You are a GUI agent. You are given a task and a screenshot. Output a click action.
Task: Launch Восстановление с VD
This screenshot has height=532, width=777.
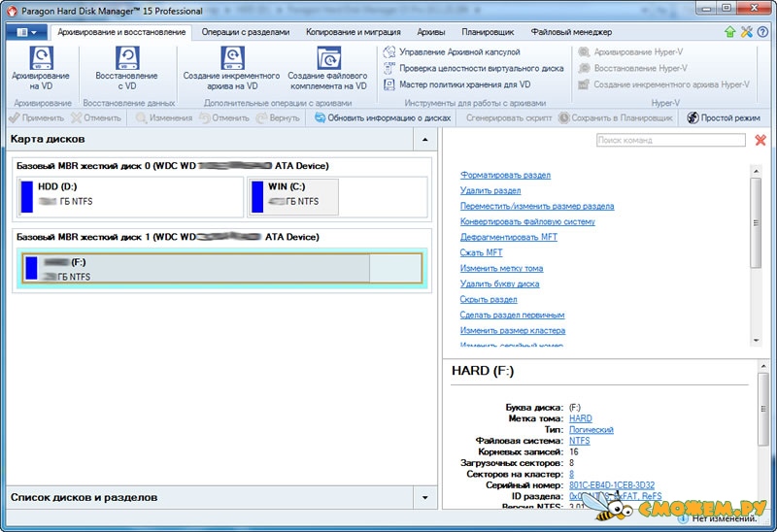click(127, 69)
